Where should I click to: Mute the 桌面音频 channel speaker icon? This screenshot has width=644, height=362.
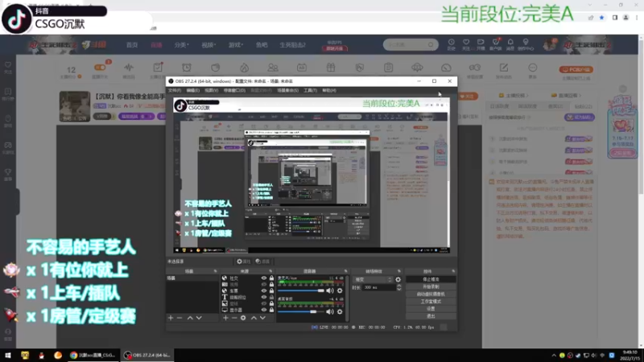[x=330, y=311]
